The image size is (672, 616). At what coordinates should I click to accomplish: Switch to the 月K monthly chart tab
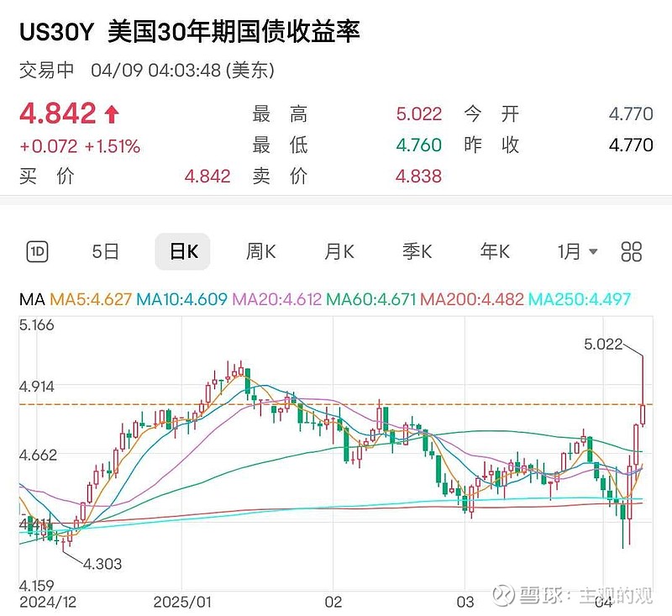pos(338,251)
